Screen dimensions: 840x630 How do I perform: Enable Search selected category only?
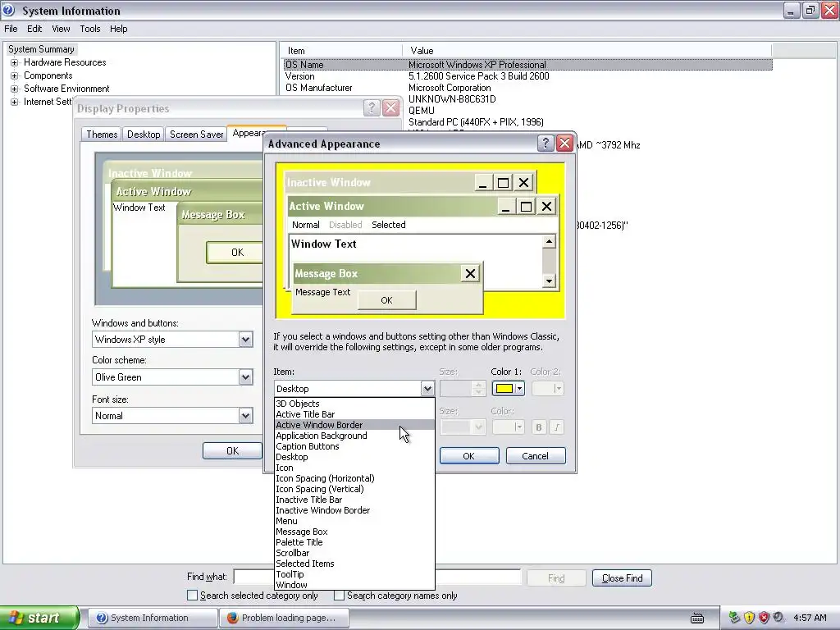point(192,596)
